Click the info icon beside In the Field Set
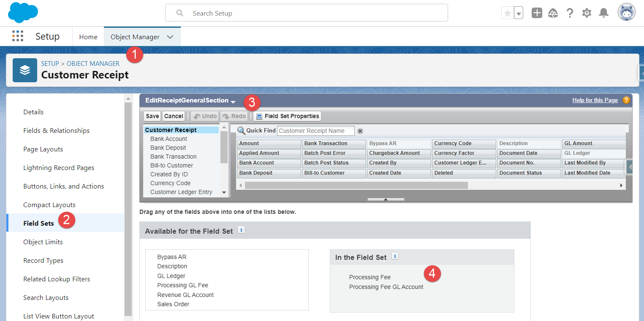The image size is (644, 321). [x=395, y=256]
